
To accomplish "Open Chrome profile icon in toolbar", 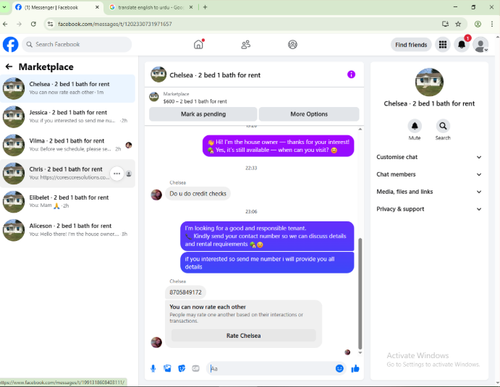I will 478,24.
